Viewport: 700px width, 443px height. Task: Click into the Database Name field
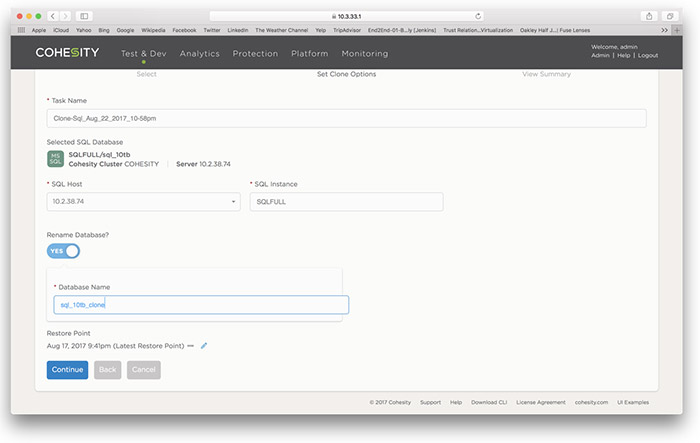[200, 305]
